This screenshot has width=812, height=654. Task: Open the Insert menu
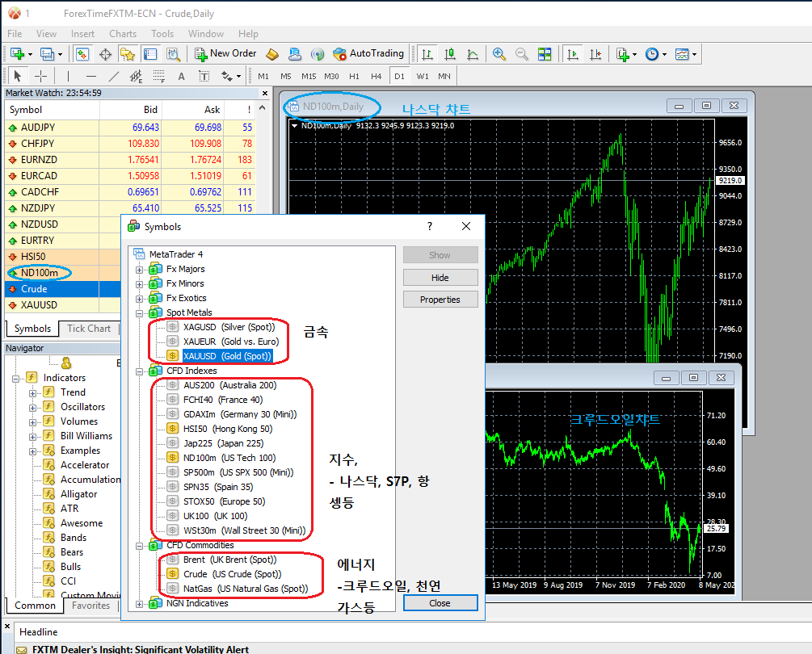(83, 34)
